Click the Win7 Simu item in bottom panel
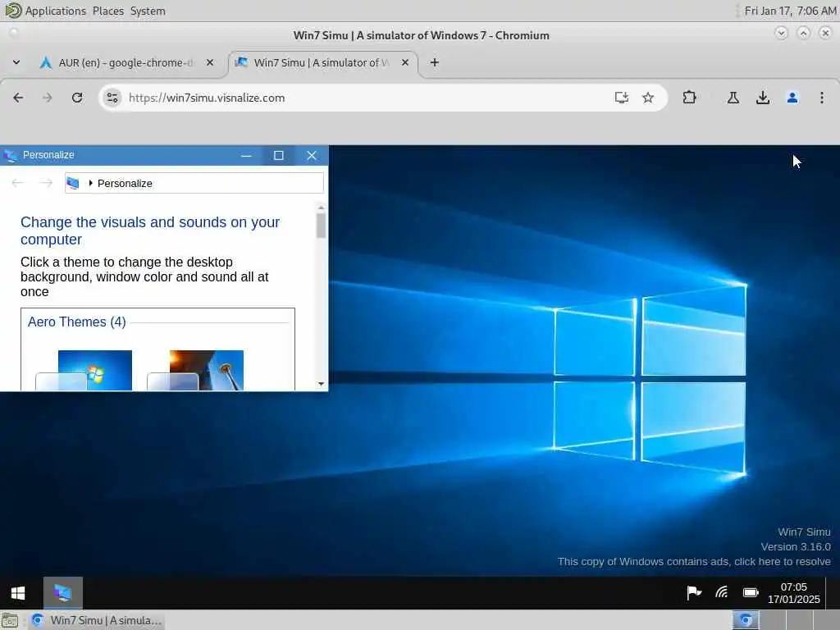The image size is (840, 630). (97, 620)
